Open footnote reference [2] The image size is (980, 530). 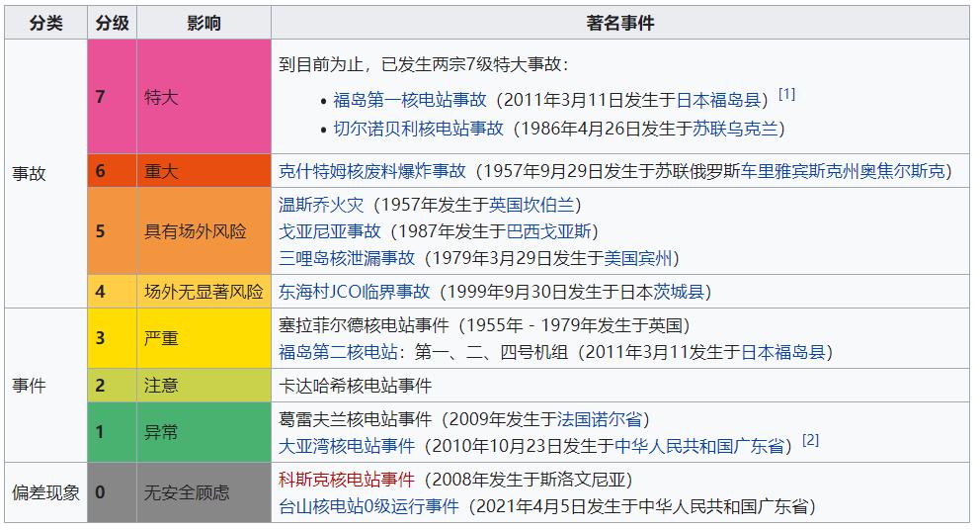811,440
